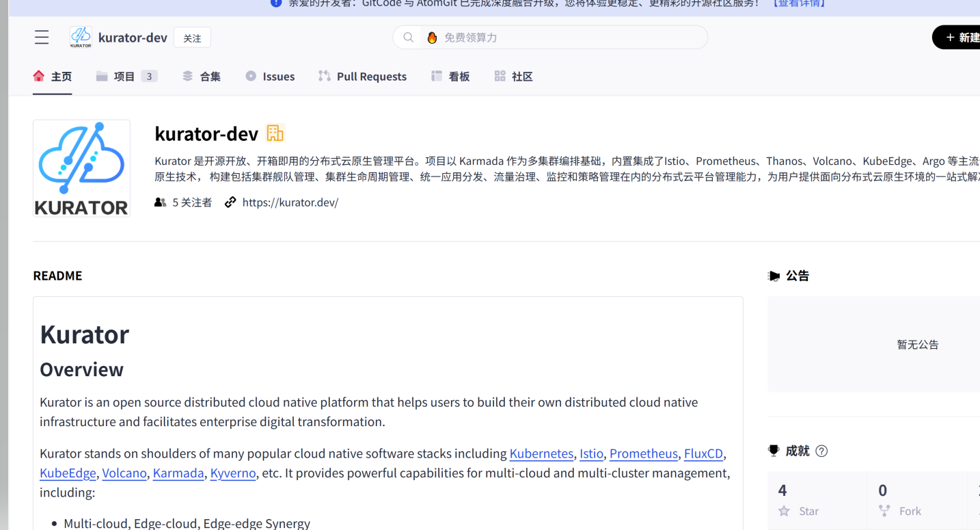Click the layers icon beside 合集
The width and height of the screenshot is (980, 530).
tap(188, 76)
